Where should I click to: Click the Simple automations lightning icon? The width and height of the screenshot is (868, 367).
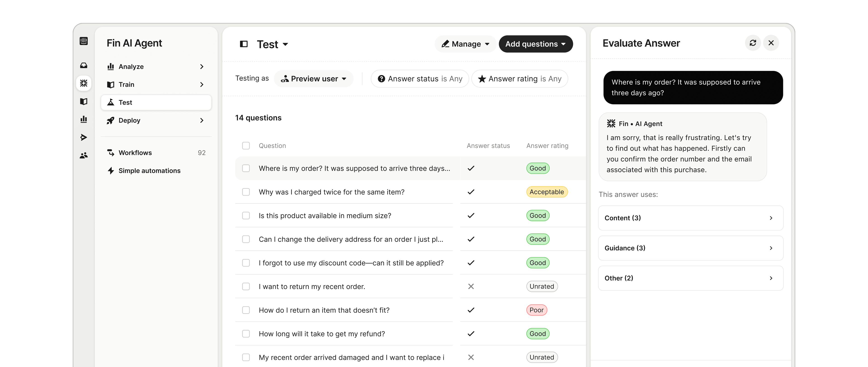coord(111,171)
